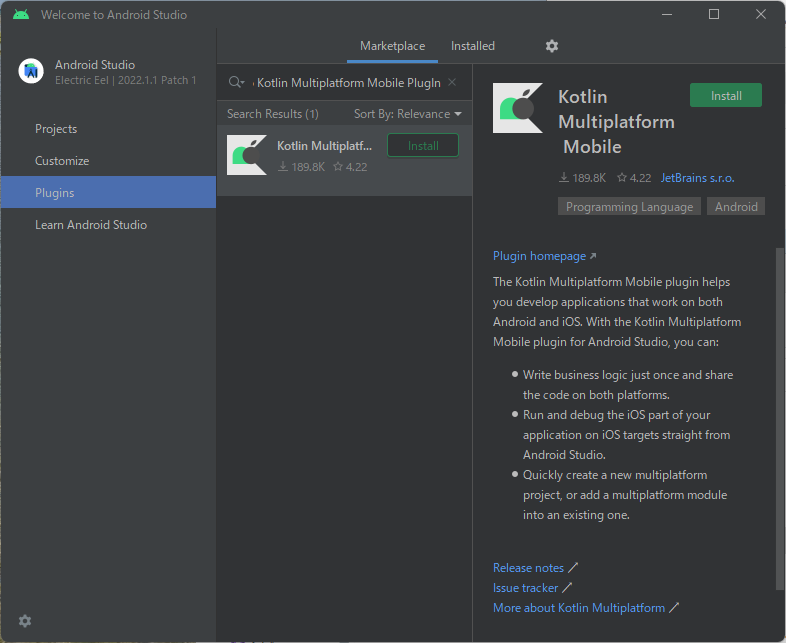The width and height of the screenshot is (786, 643).
Task: Click the plugins settings gear icon
Action: pyautogui.click(x=552, y=46)
